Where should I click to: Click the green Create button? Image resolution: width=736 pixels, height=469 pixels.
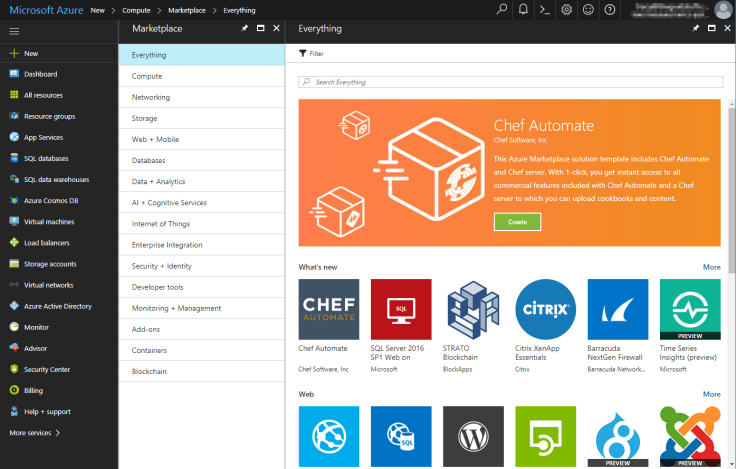517,222
